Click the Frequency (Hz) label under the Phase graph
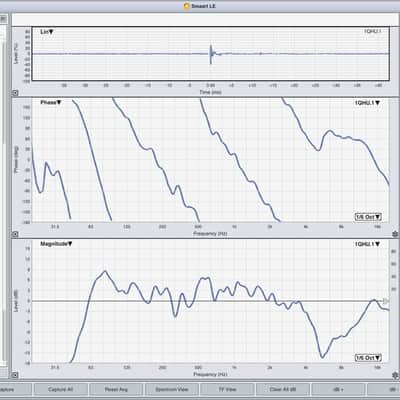The height and width of the screenshot is (400, 400). coord(210,234)
